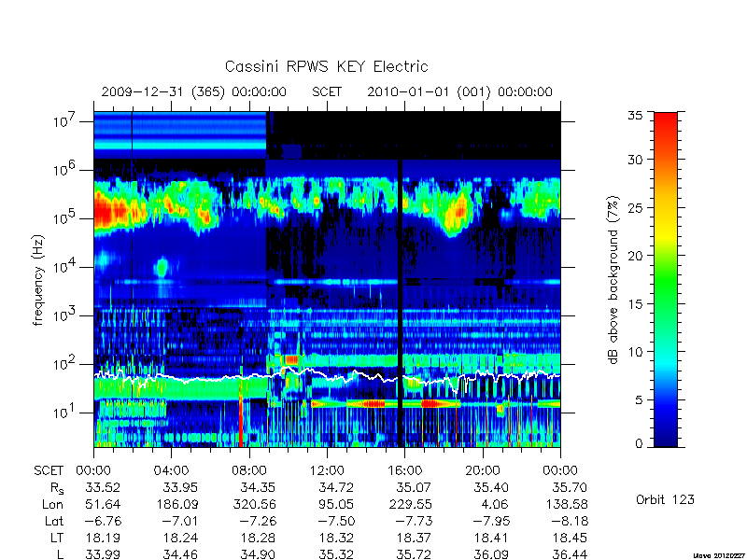
Task: Click the color bar label "15"
Action: coord(635,304)
